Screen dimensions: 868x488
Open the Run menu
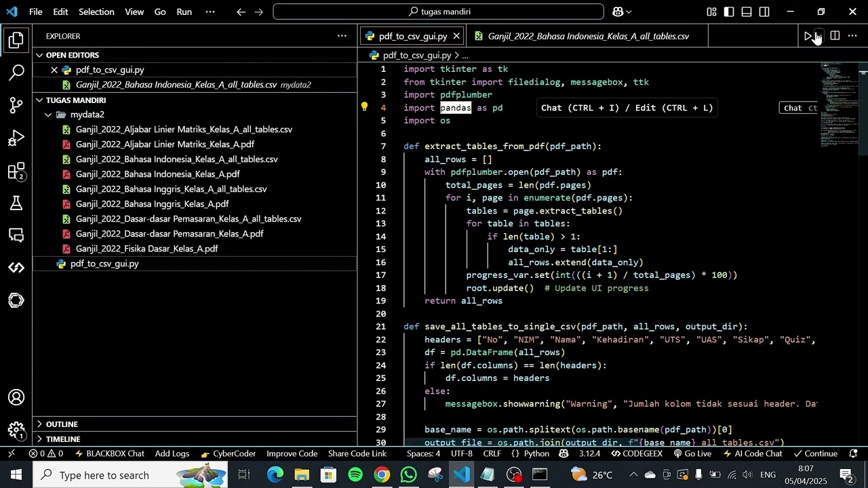(x=184, y=12)
